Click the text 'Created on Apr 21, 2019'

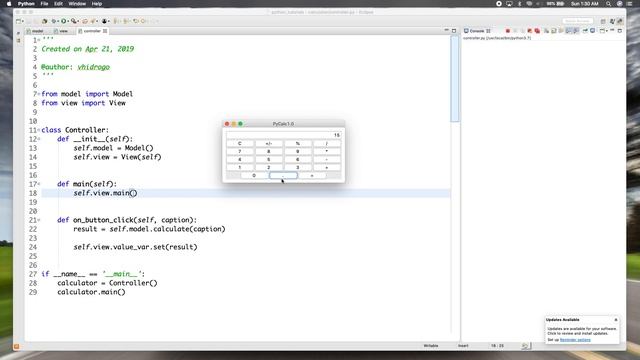88,49
